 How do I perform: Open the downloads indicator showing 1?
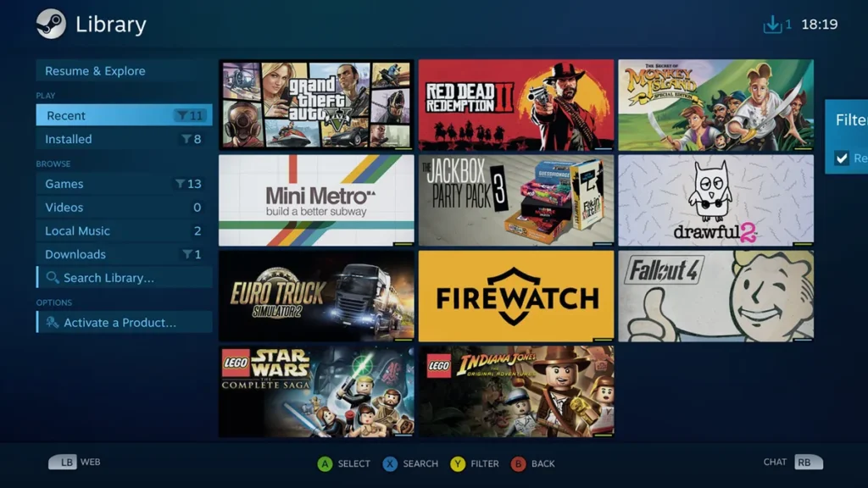point(774,25)
